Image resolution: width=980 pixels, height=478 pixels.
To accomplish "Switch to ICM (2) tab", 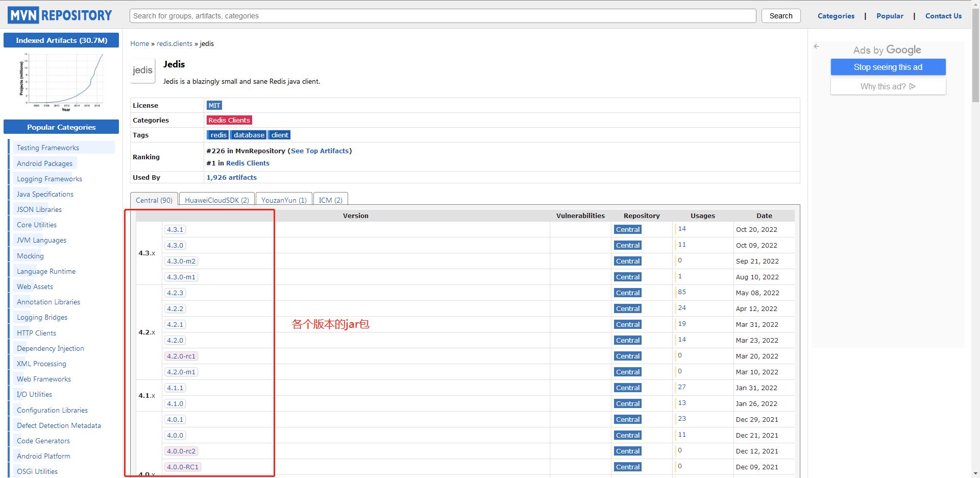I will 331,200.
